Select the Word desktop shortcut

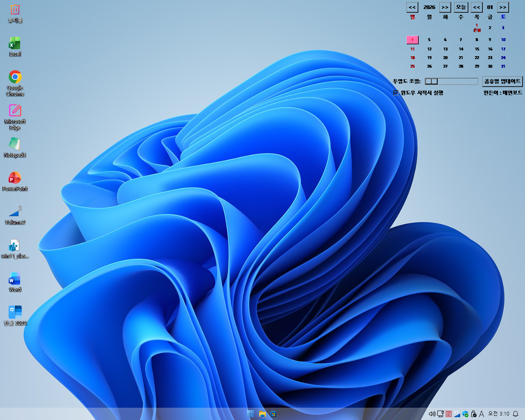(x=15, y=282)
